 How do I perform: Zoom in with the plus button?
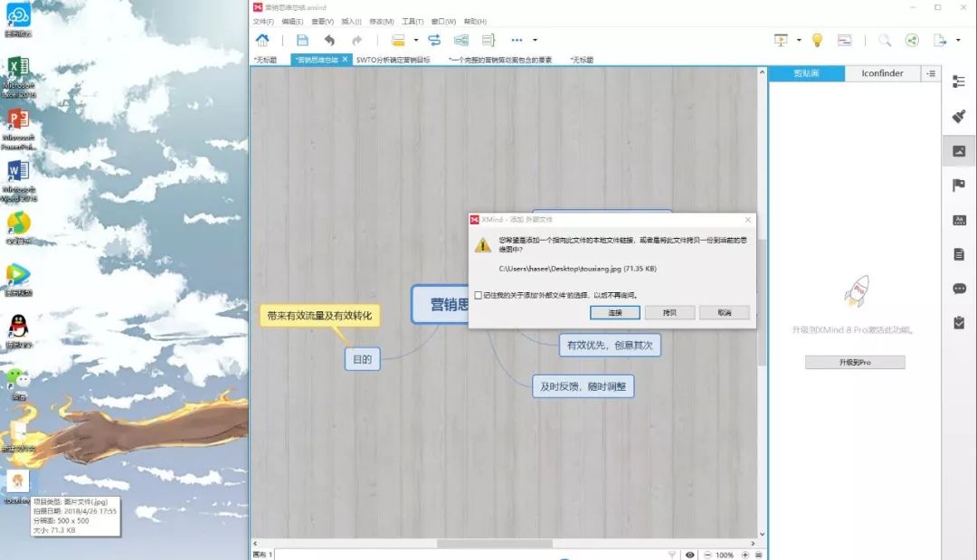(745, 555)
